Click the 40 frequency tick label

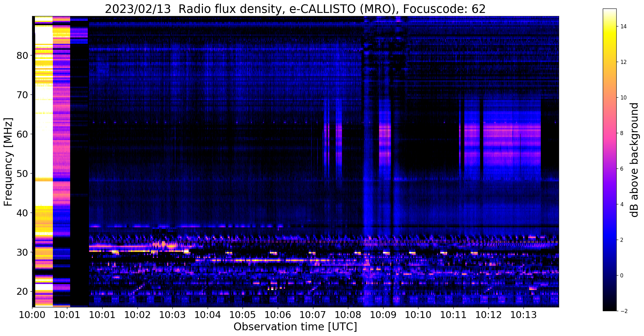point(22,213)
